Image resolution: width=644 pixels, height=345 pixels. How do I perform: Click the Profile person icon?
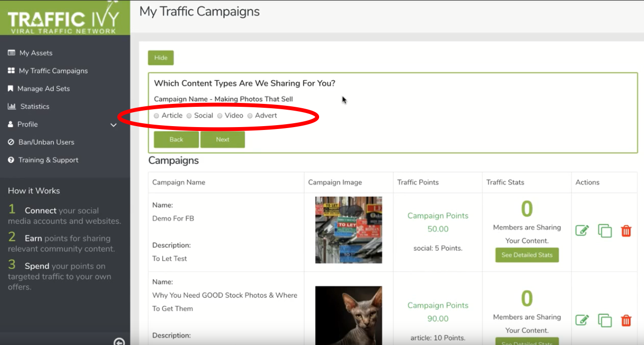point(11,124)
